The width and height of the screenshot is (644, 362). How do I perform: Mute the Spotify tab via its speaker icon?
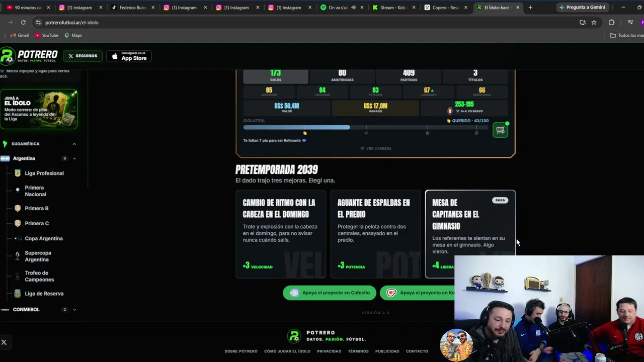[353, 8]
